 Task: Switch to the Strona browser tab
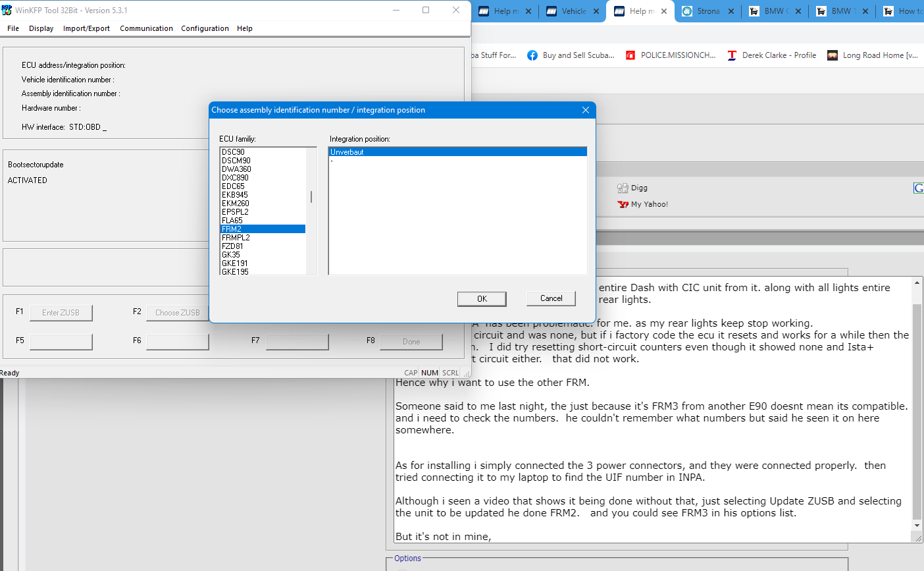(x=708, y=11)
